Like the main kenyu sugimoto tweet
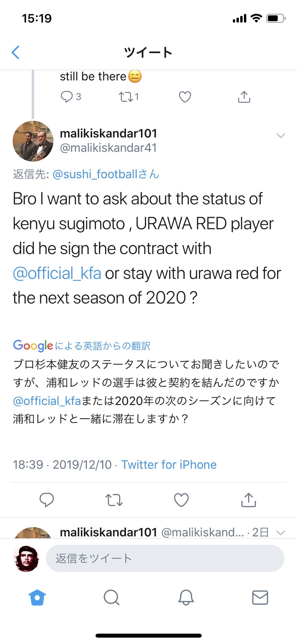This screenshot has height=644, width=297. [x=181, y=500]
